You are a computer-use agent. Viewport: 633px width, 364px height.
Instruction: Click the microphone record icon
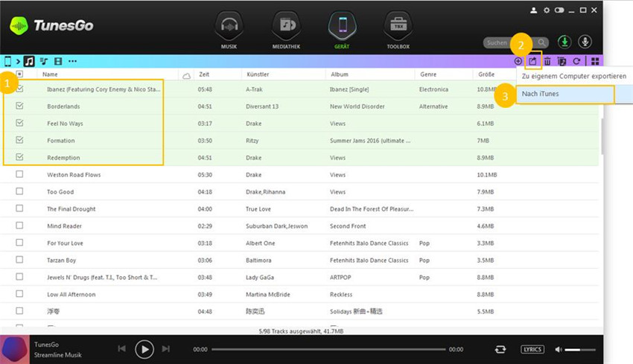tap(585, 42)
